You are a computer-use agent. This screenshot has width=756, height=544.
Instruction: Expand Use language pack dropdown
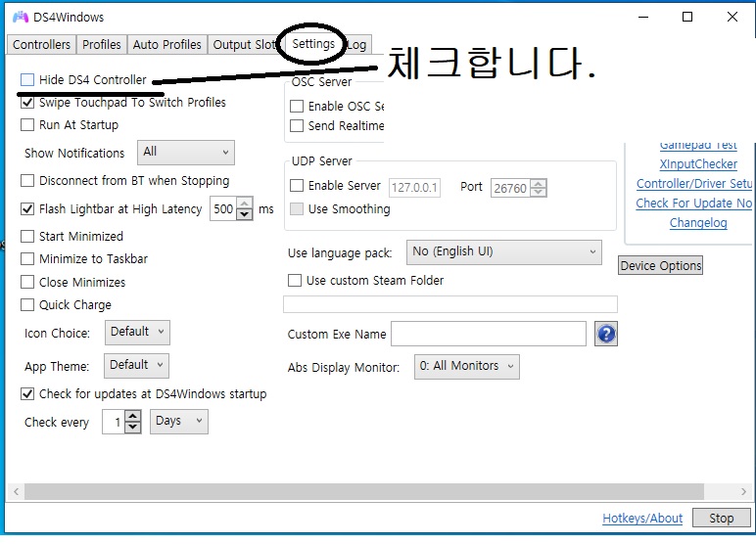(504, 252)
